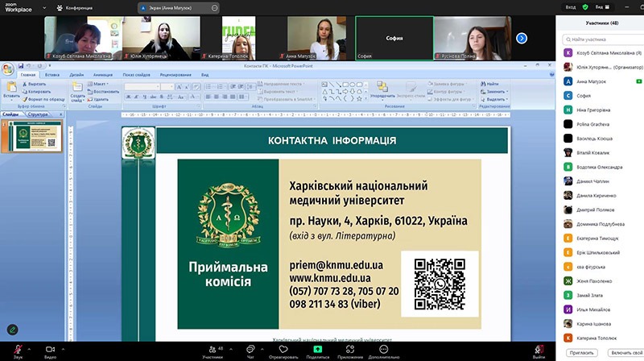Open the Вставка ribbon tab
This screenshot has width=644, height=361.
(52, 74)
